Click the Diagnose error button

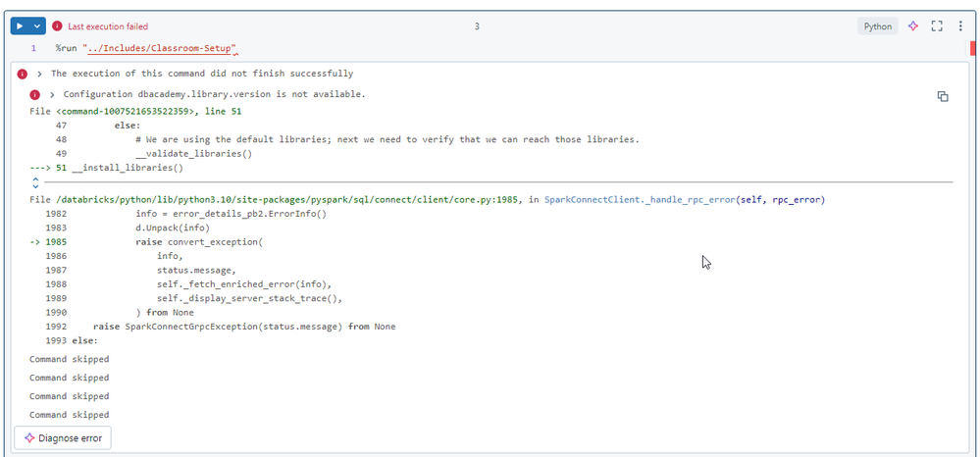click(63, 437)
